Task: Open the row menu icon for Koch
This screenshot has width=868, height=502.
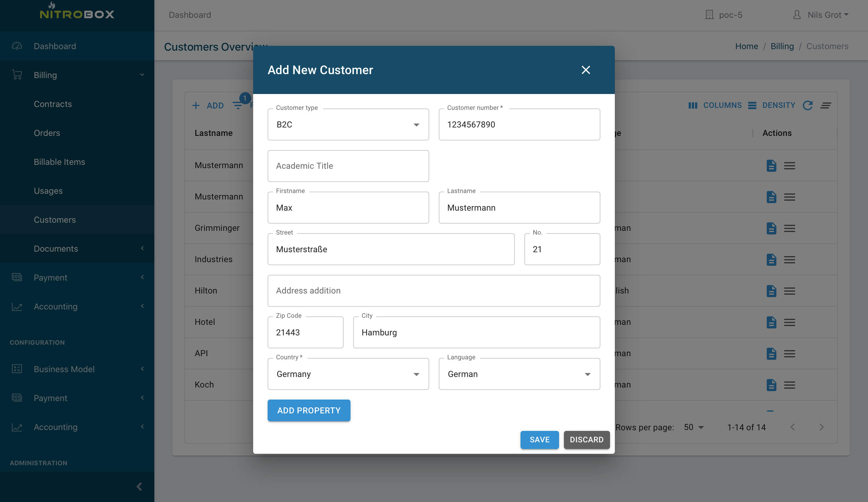Action: click(789, 385)
